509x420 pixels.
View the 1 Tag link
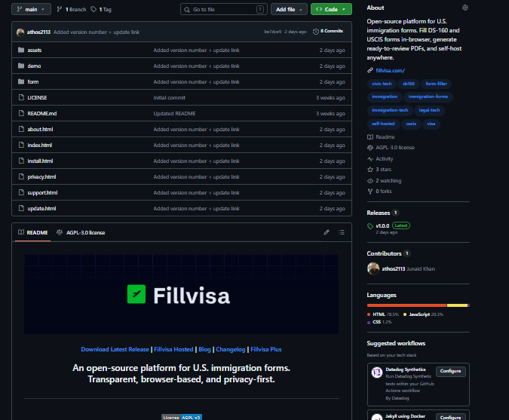[x=101, y=9]
